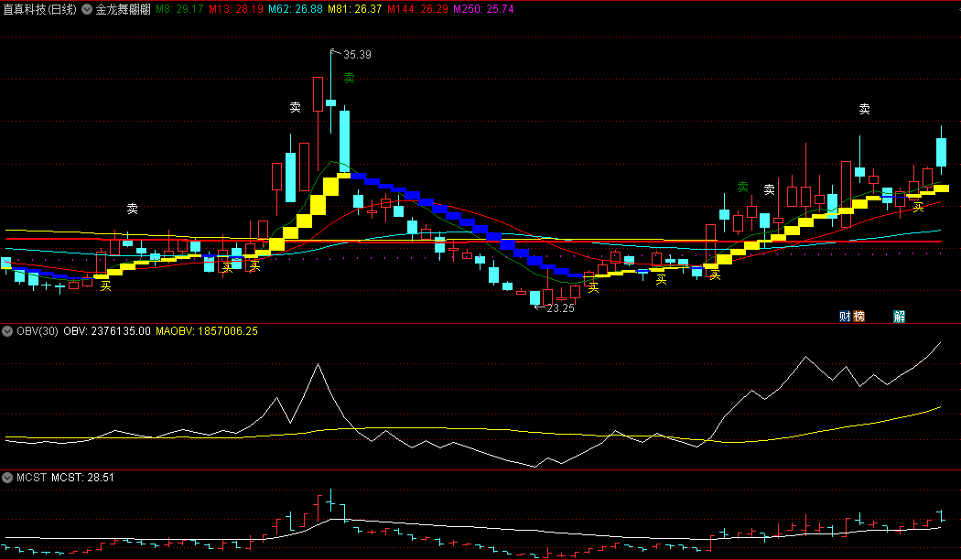Open the 财 financial info icon
The height and width of the screenshot is (560, 961).
pyautogui.click(x=845, y=317)
